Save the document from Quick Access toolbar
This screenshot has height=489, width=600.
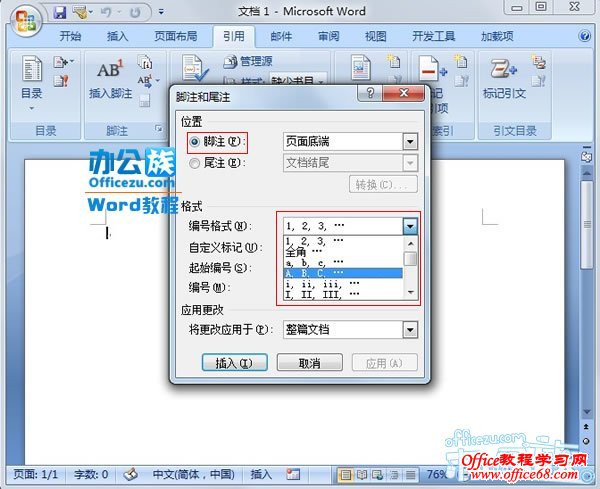(x=60, y=13)
